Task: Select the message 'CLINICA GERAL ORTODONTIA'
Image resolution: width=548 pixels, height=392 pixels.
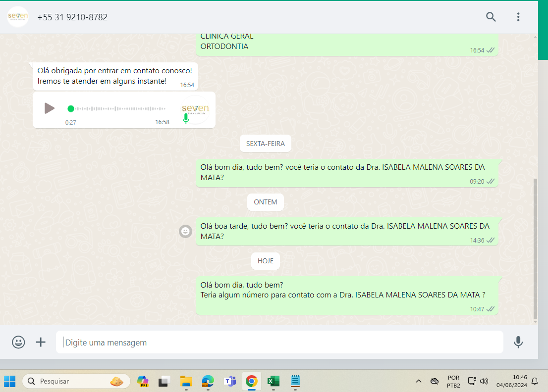Action: [347, 45]
